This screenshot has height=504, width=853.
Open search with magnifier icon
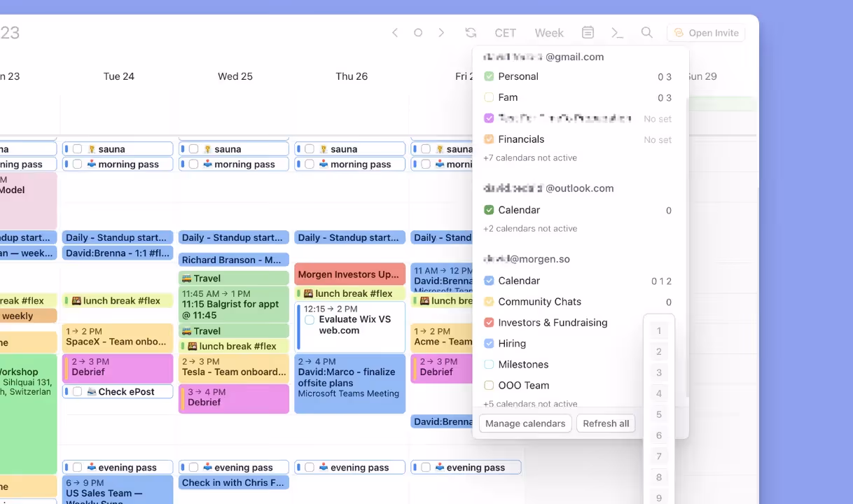click(x=647, y=33)
